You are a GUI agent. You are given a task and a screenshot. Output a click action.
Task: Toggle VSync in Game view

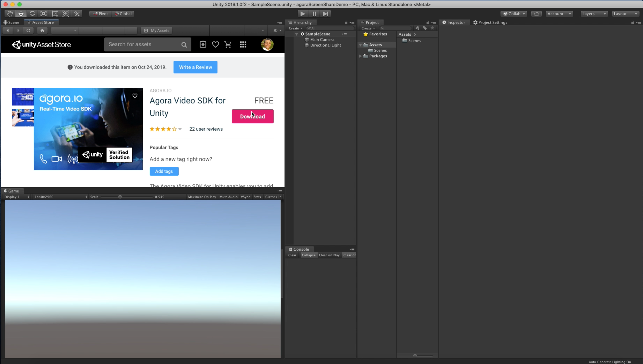point(246,197)
